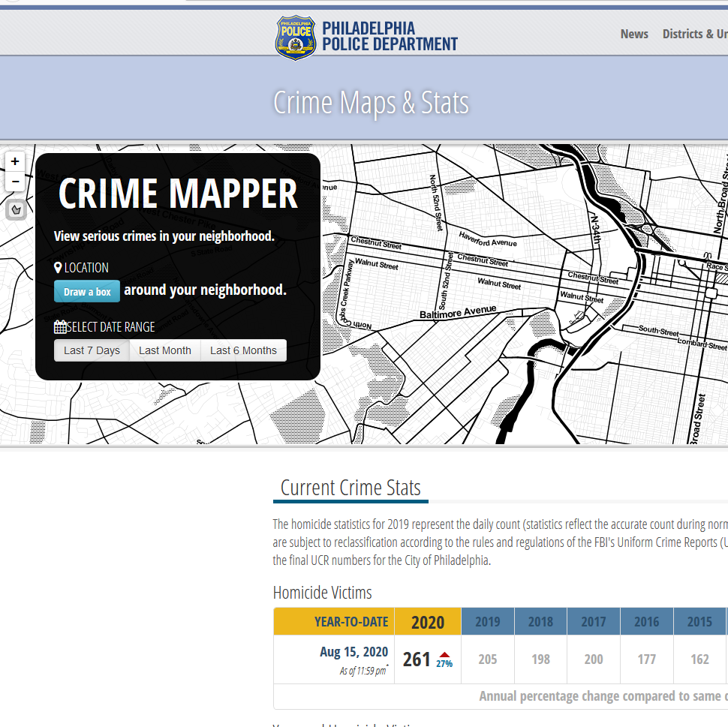This screenshot has width=728, height=727.
Task: Switch date range to Last 6 Months
Action: 243,350
